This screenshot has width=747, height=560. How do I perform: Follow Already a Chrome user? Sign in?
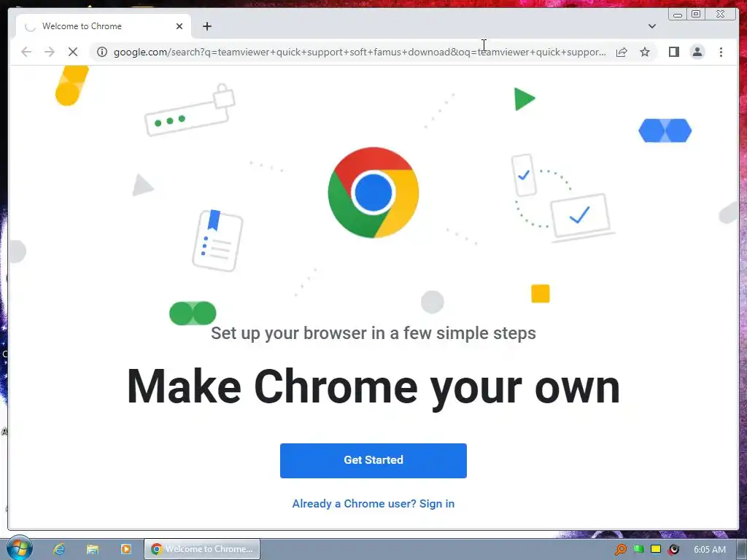pos(373,504)
